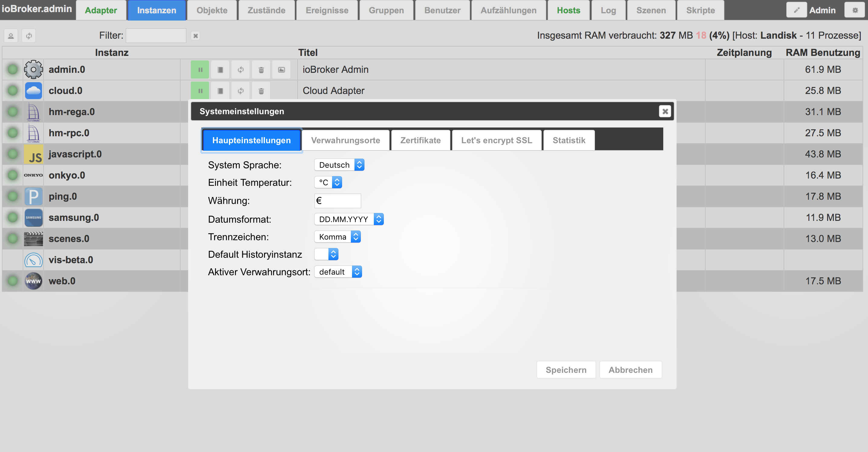Select the Haupteinstellungen tab
868x452 pixels.
[x=251, y=140]
